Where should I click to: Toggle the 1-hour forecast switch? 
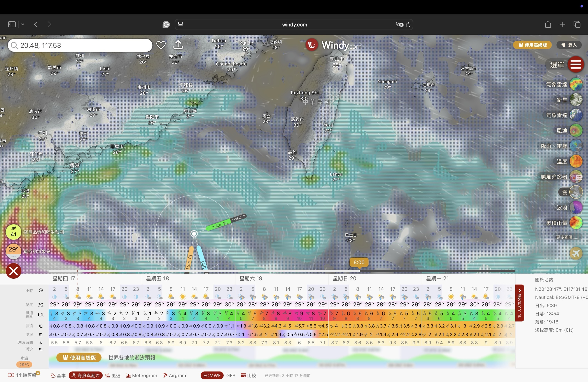coord(11,375)
